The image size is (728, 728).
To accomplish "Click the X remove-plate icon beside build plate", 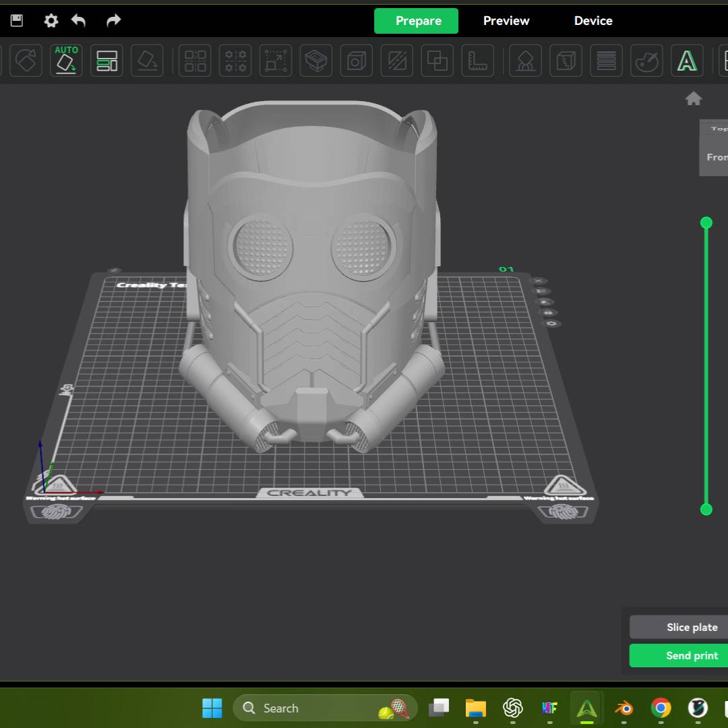I will (538, 281).
